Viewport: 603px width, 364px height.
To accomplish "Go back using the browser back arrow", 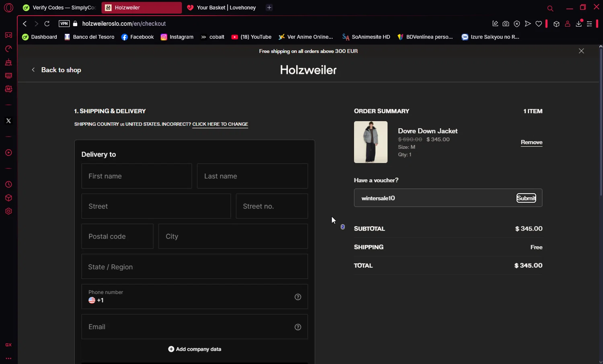I will tap(25, 24).
